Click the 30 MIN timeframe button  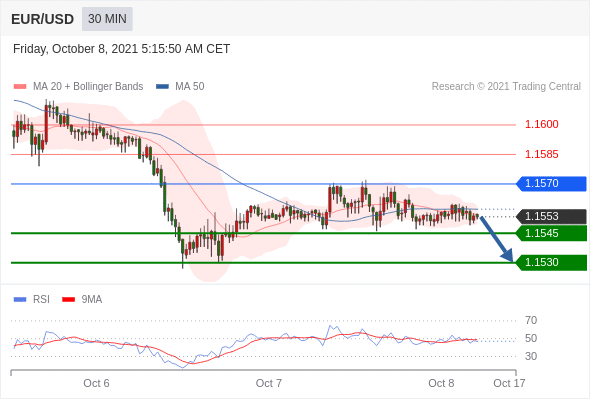pos(107,19)
